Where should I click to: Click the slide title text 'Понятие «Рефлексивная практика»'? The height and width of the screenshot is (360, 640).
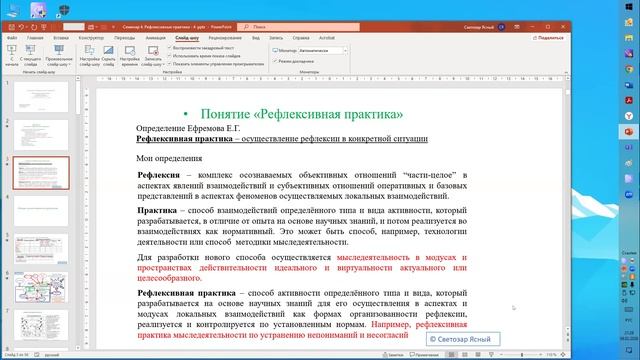[302, 114]
